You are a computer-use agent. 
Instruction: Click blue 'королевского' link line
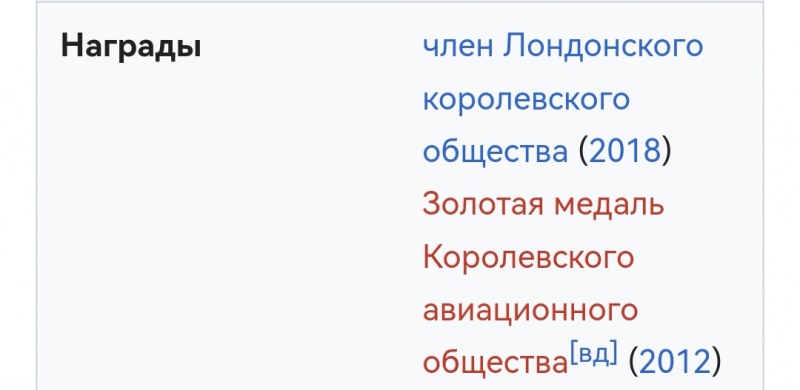point(526,99)
